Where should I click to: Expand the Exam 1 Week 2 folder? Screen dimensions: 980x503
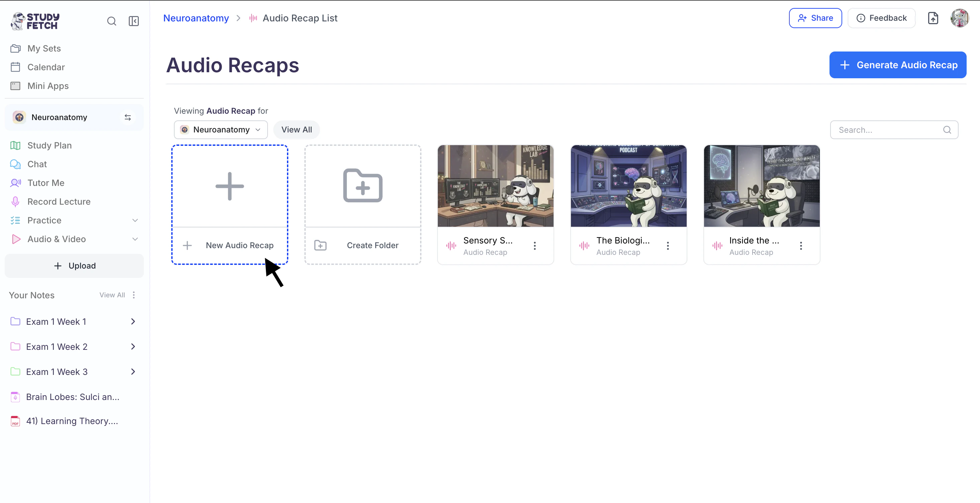pos(133,346)
